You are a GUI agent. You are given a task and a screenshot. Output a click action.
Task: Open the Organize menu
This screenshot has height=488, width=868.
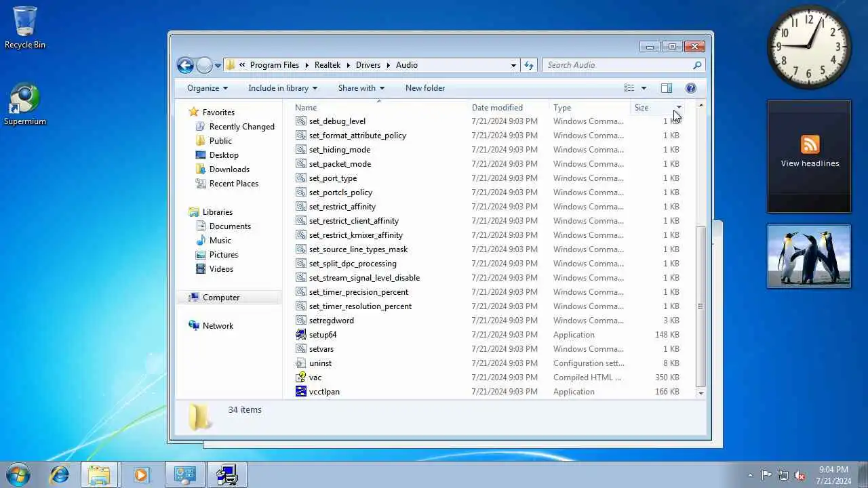pos(208,88)
